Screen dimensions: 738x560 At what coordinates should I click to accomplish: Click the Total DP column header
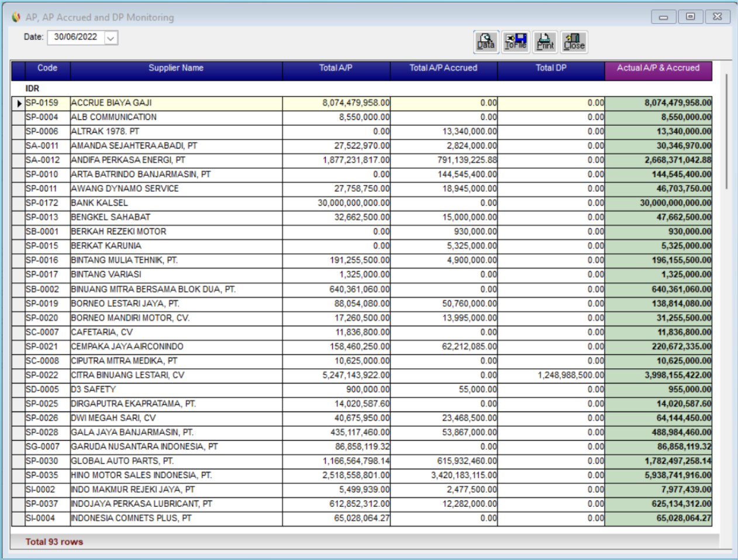(551, 70)
